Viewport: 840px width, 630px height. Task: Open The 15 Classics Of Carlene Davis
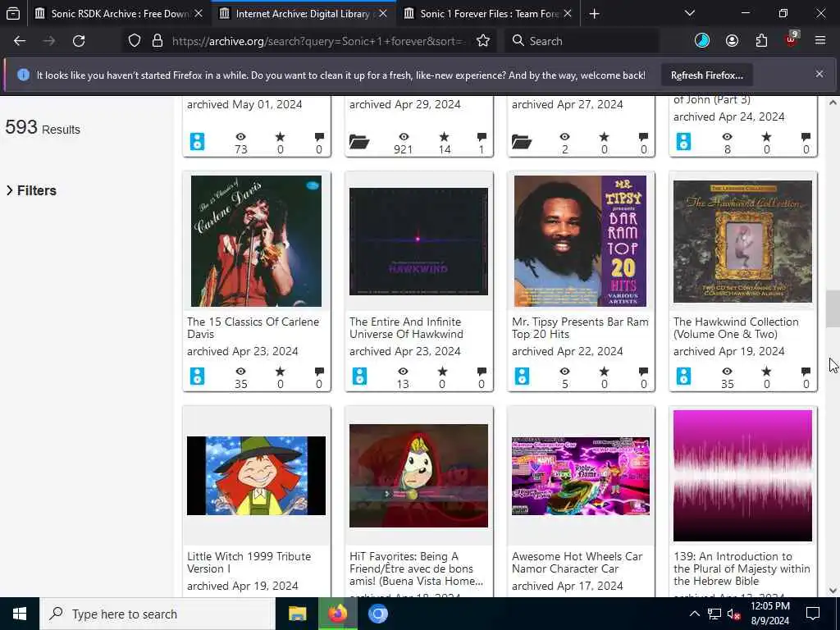(x=253, y=328)
